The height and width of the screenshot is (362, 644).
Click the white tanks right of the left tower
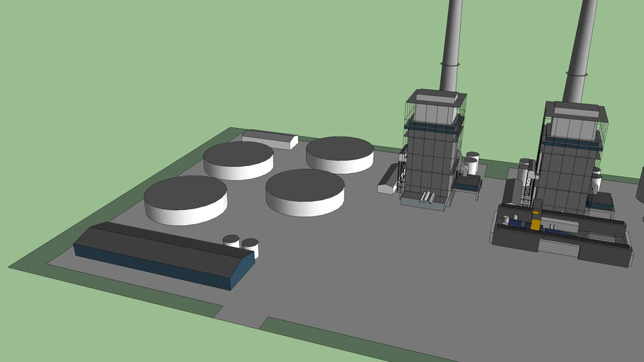(471, 164)
